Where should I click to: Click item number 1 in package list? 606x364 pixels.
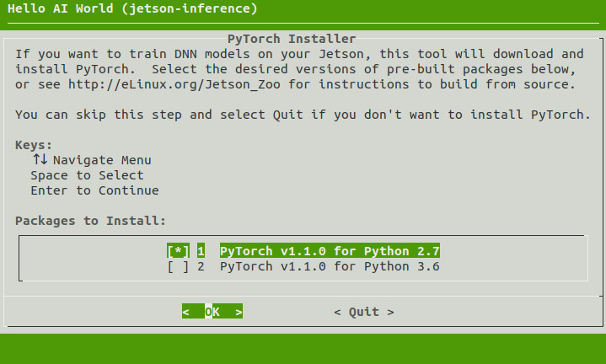tap(201, 251)
